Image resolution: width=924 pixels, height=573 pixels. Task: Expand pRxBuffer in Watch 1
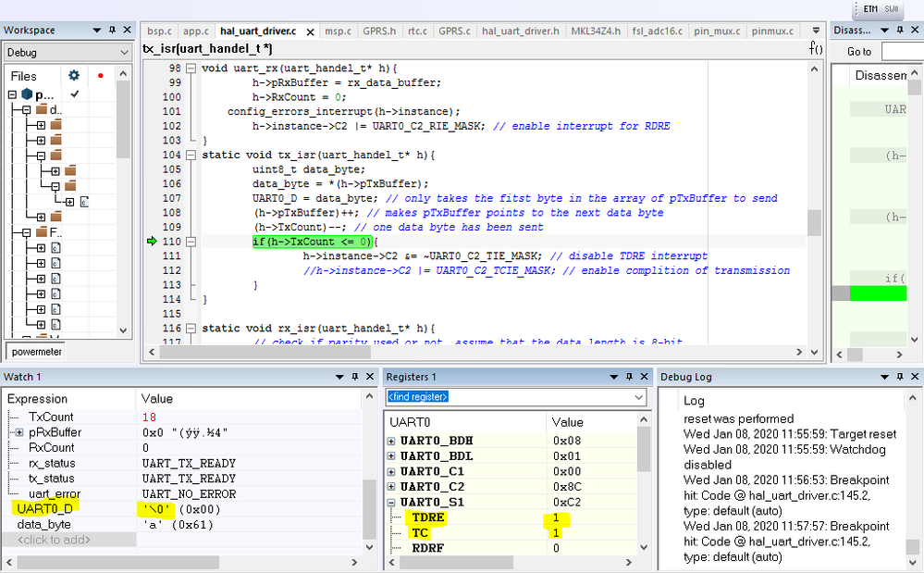click(19, 432)
